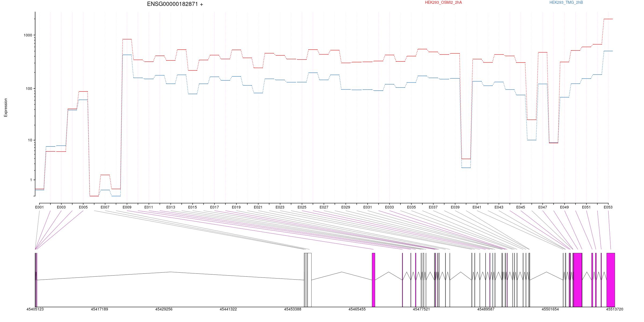Click the last large magenta exon block
The width and height of the screenshot is (644, 322).
(611, 280)
